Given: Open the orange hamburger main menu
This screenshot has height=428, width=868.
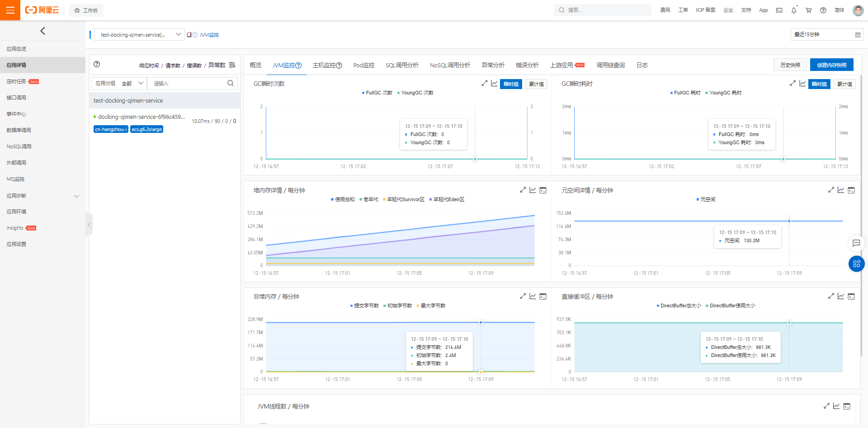Looking at the screenshot, I should (x=10, y=10).
